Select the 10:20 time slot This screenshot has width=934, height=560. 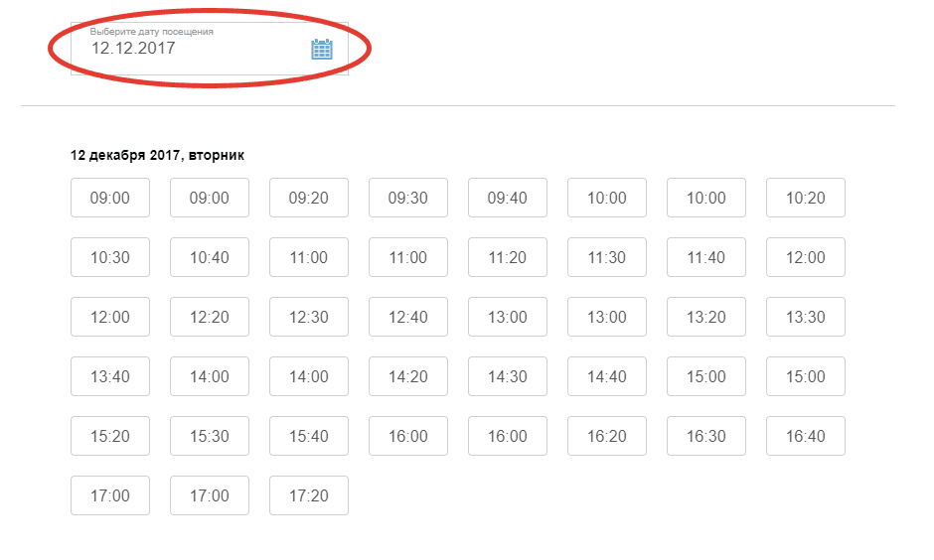[806, 198]
